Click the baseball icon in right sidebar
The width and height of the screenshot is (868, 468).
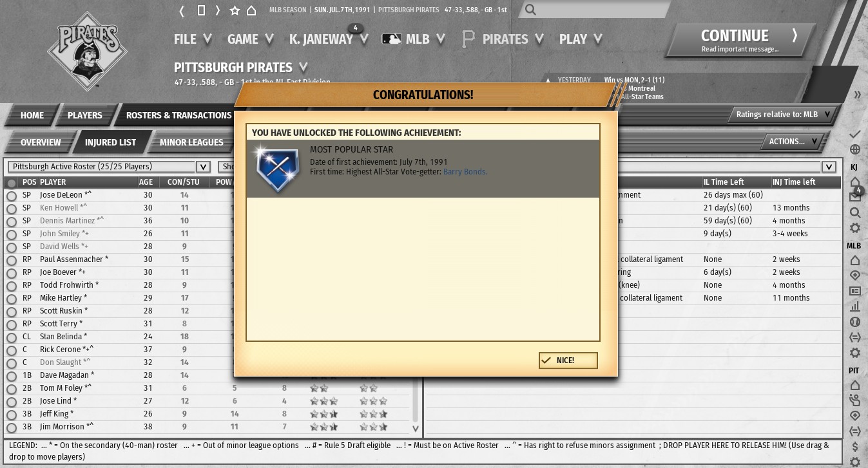click(855, 322)
